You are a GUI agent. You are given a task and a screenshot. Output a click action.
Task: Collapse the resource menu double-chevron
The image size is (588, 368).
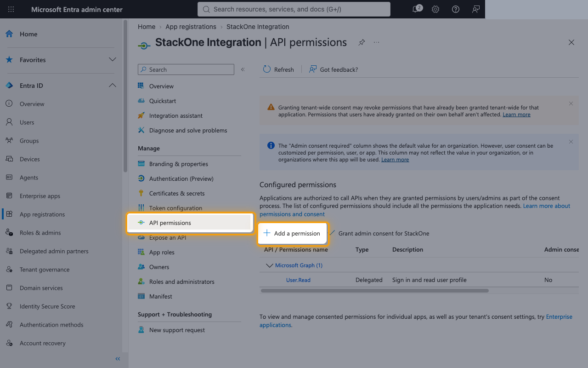pos(243,69)
